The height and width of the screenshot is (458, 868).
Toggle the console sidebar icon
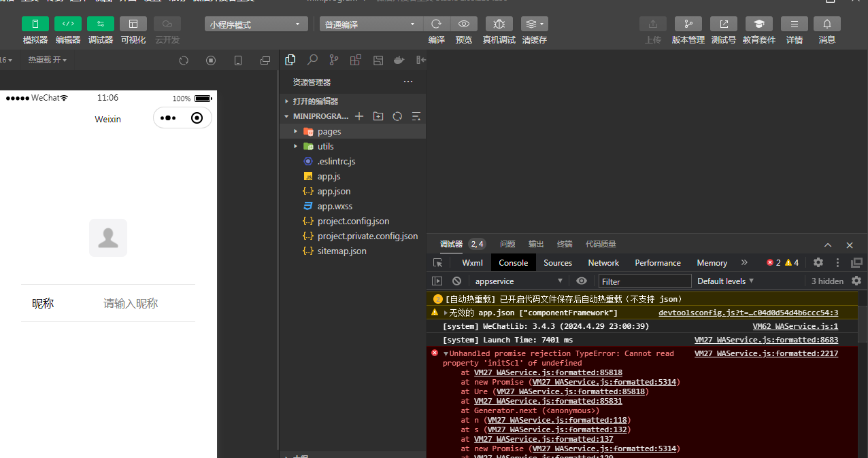click(437, 281)
